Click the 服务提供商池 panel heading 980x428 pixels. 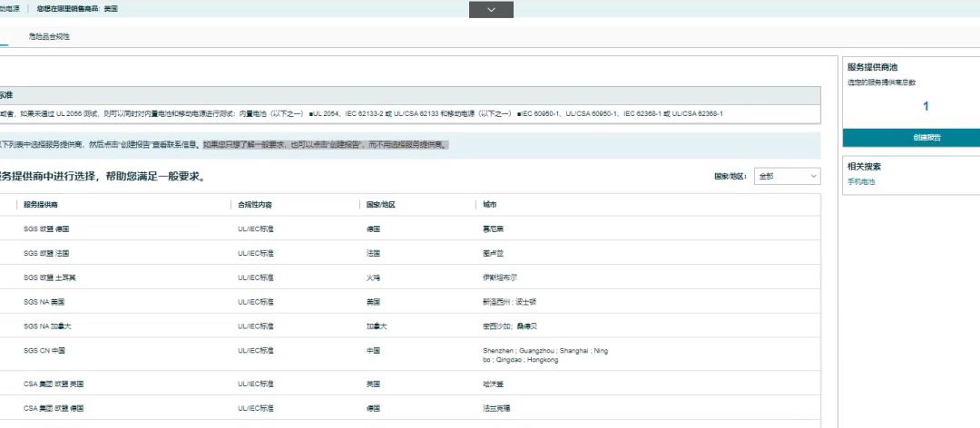(x=873, y=67)
